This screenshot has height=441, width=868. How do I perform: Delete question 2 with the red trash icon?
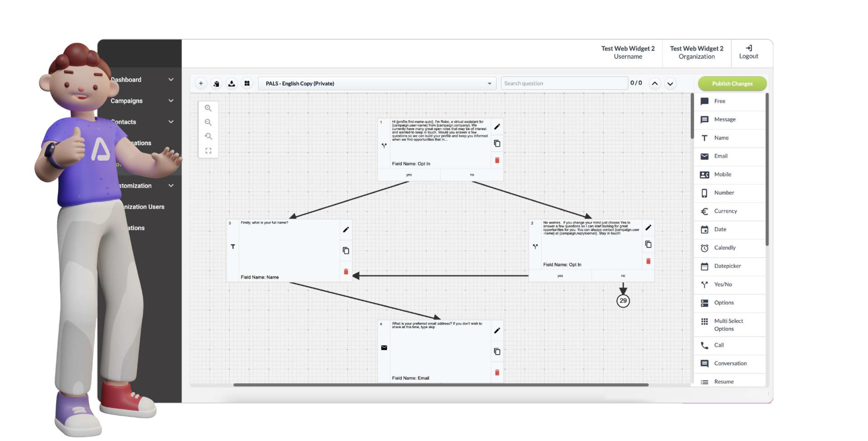[x=648, y=261]
